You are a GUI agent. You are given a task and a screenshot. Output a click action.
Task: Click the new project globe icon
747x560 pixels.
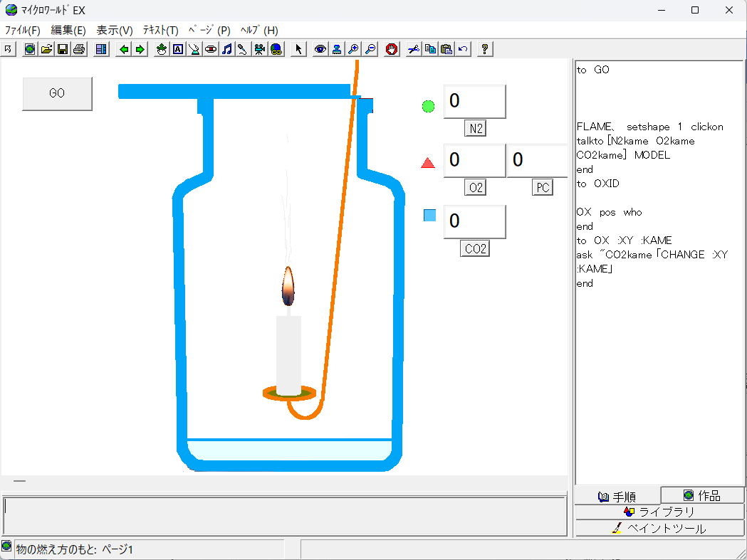30,49
